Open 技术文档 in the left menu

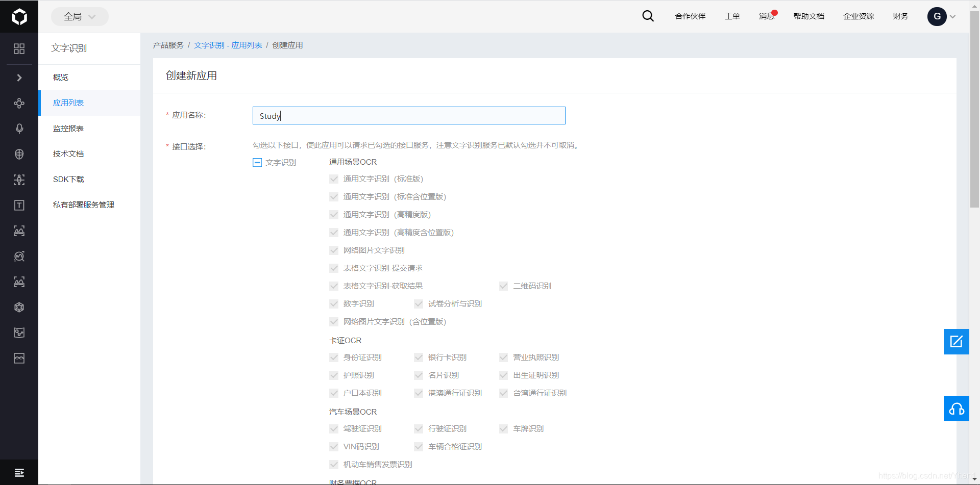(x=89, y=154)
